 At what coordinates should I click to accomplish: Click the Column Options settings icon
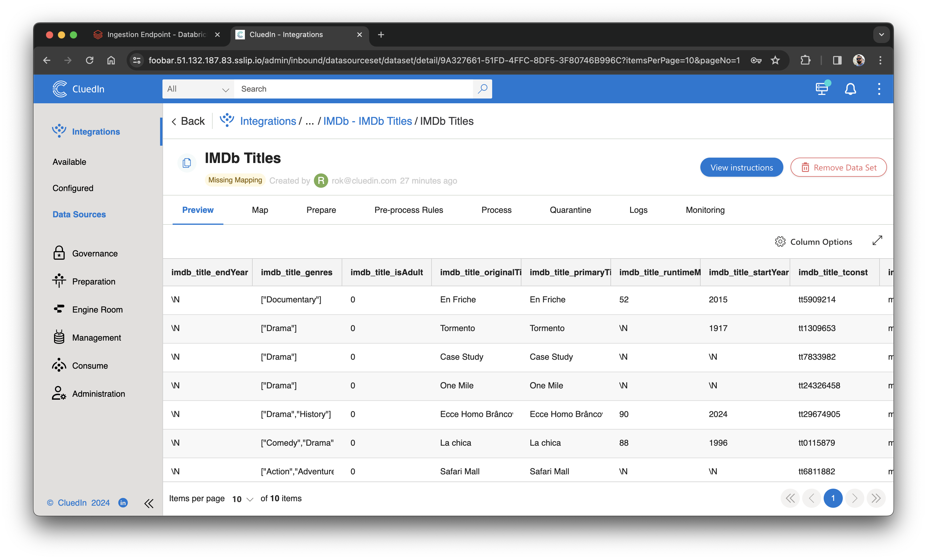pyautogui.click(x=780, y=241)
